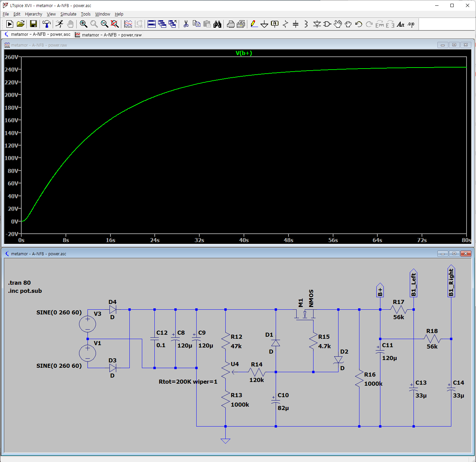Open the Control Panel hammer icon

pyautogui.click(x=46, y=24)
